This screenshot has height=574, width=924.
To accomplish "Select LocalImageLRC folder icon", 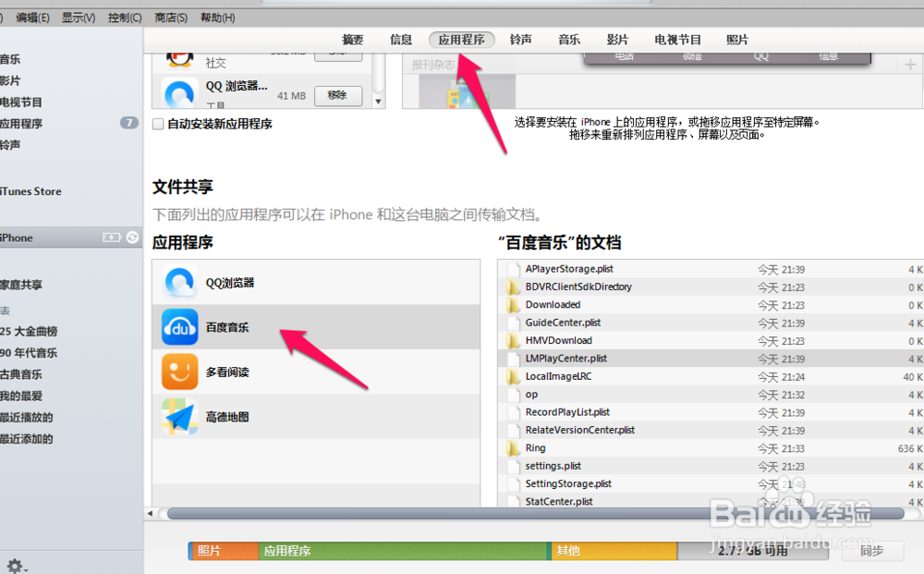I will [513, 376].
